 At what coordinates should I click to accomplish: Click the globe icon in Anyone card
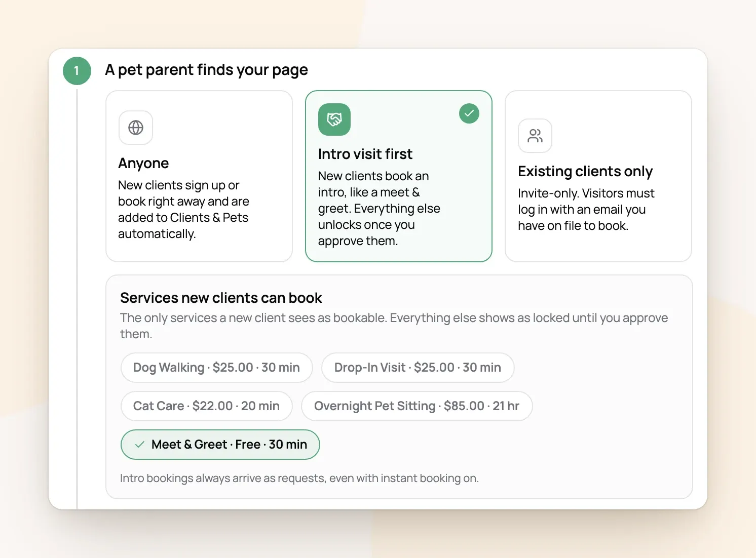point(136,128)
